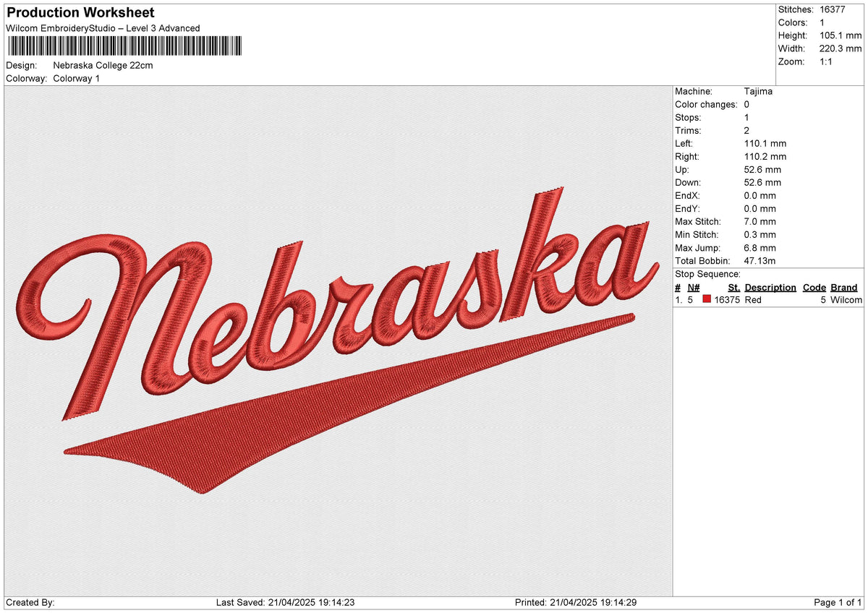The height and width of the screenshot is (613, 868).
Task: Select the Width value 220.3 mm
Action: 841,48
